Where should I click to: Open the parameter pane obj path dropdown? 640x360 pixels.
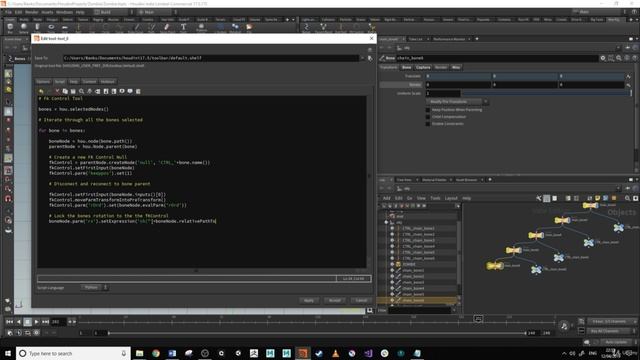pos(618,48)
